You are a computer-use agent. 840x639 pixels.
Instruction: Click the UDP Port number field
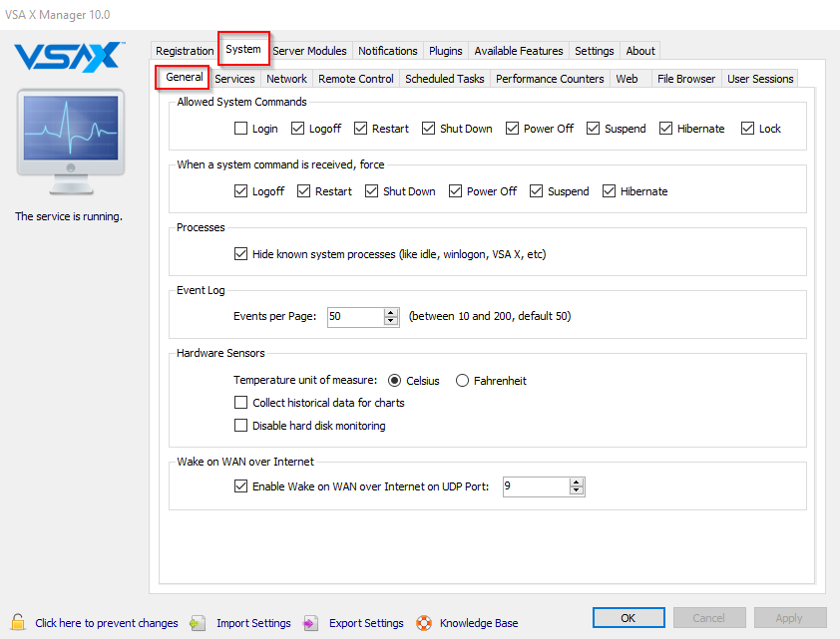coord(537,487)
